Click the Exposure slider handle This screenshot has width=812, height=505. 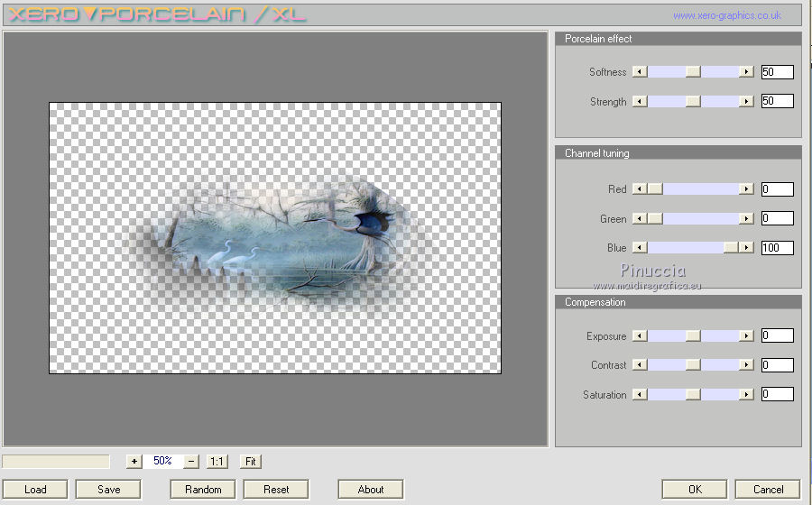point(693,335)
